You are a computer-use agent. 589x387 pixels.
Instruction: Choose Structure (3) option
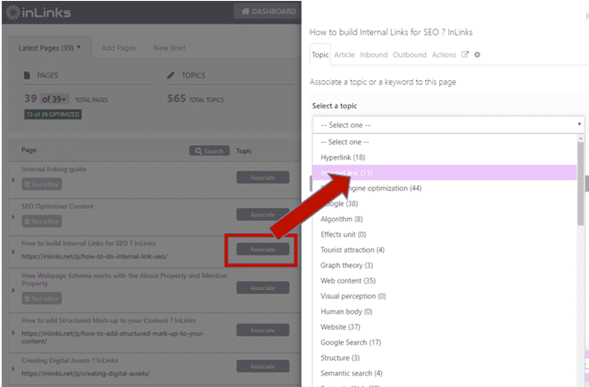tap(445, 358)
